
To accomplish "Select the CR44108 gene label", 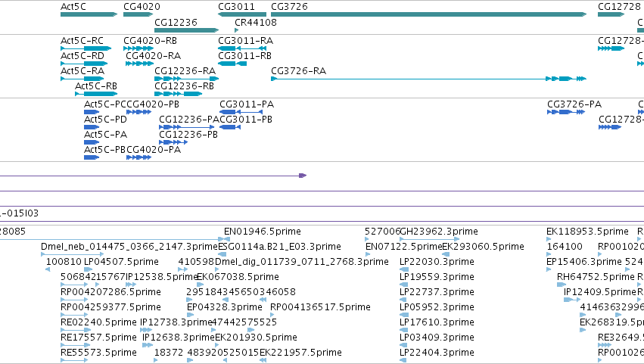I will click(256, 22).
